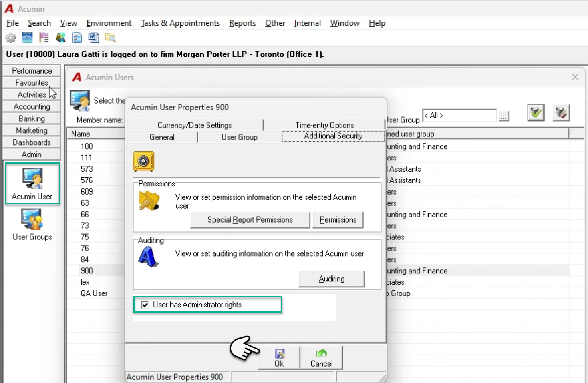Open the File menu
This screenshot has height=383, width=588.
click(x=13, y=23)
